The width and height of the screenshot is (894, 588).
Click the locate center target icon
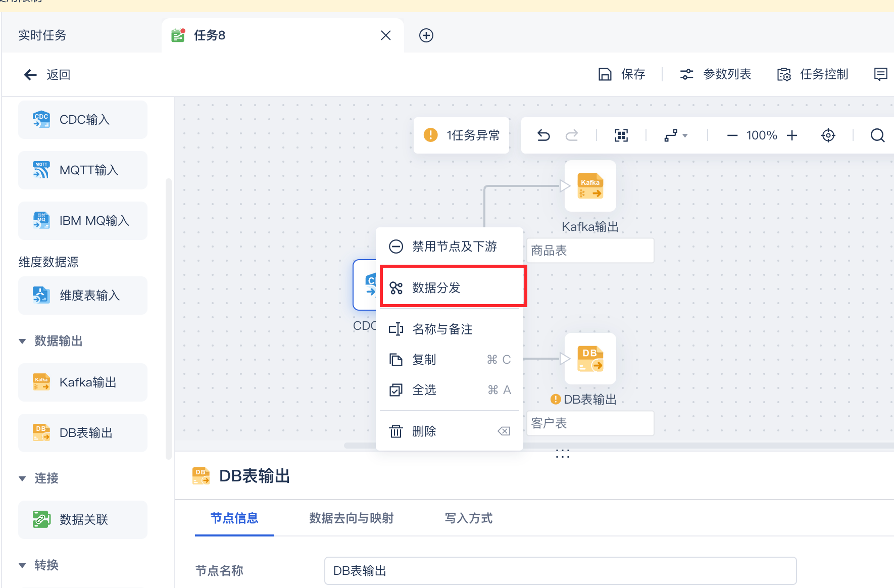[x=828, y=135]
